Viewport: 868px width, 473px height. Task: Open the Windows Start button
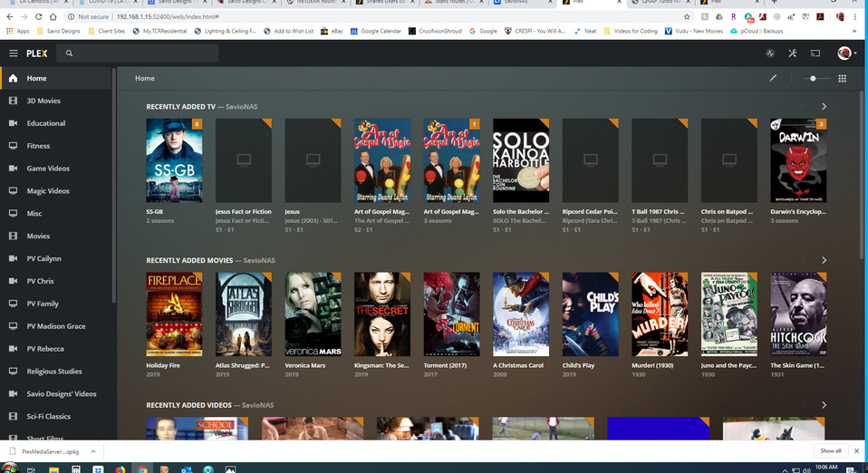pyautogui.click(x=9, y=468)
